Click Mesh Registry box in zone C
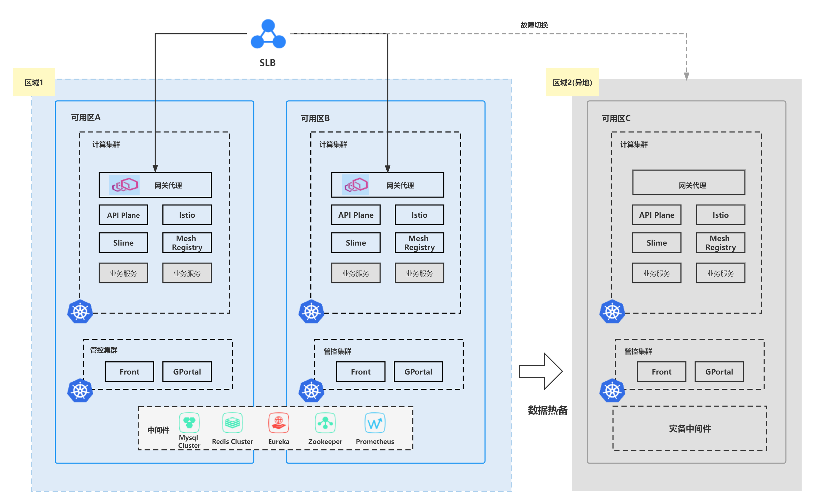The width and height of the screenshot is (815, 504). 721,243
